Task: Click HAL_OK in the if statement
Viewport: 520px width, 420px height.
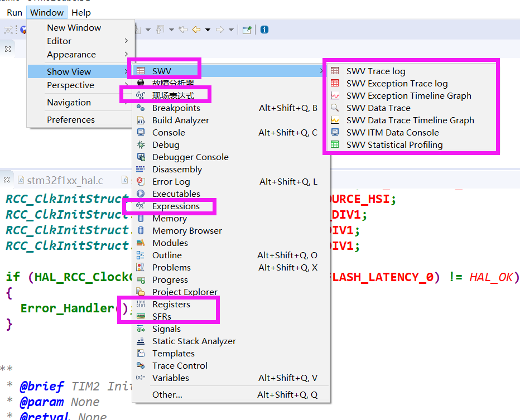Action: [491, 277]
